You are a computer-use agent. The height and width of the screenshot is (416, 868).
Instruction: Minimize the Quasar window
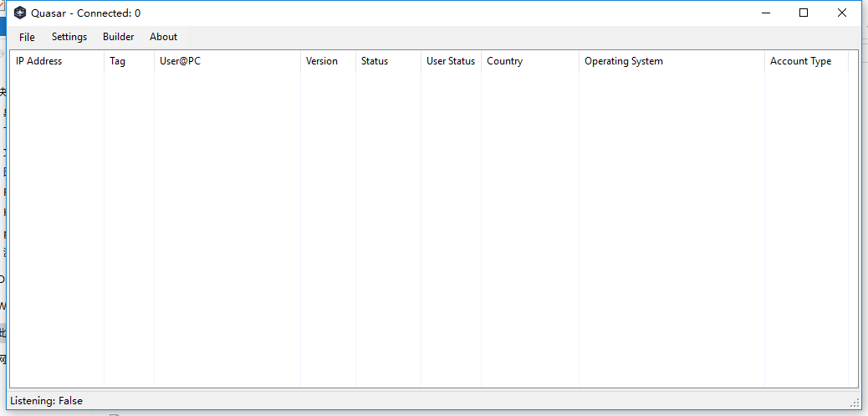766,13
